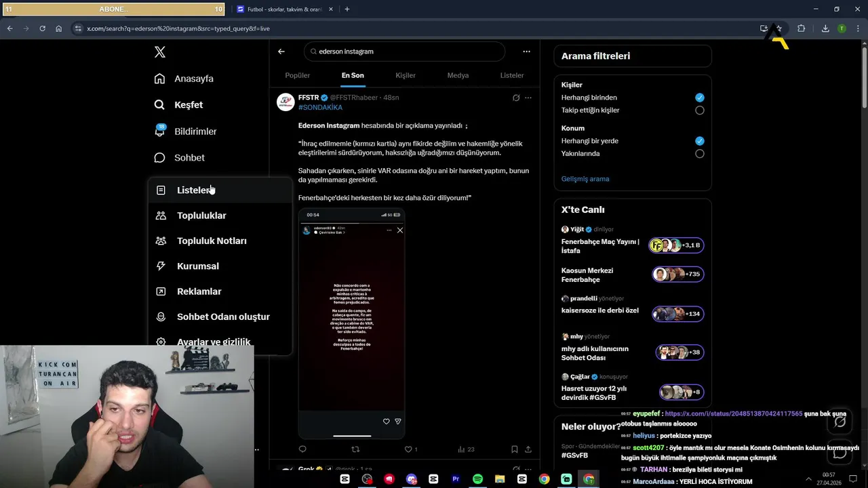Select 'Yakınlarında' location filter
The height and width of the screenshot is (488, 868).
click(700, 154)
